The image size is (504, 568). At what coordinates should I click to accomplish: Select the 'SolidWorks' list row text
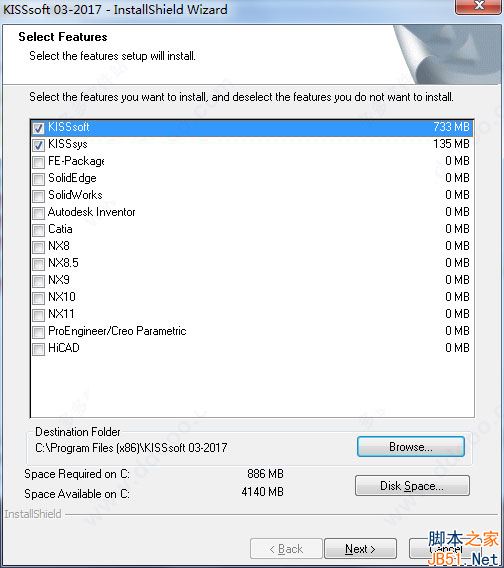[x=75, y=195]
